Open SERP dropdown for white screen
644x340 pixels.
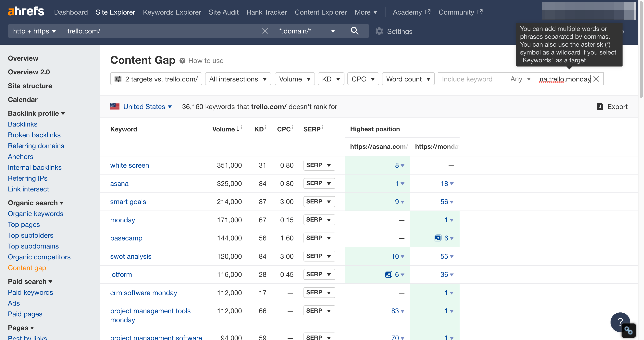(319, 165)
